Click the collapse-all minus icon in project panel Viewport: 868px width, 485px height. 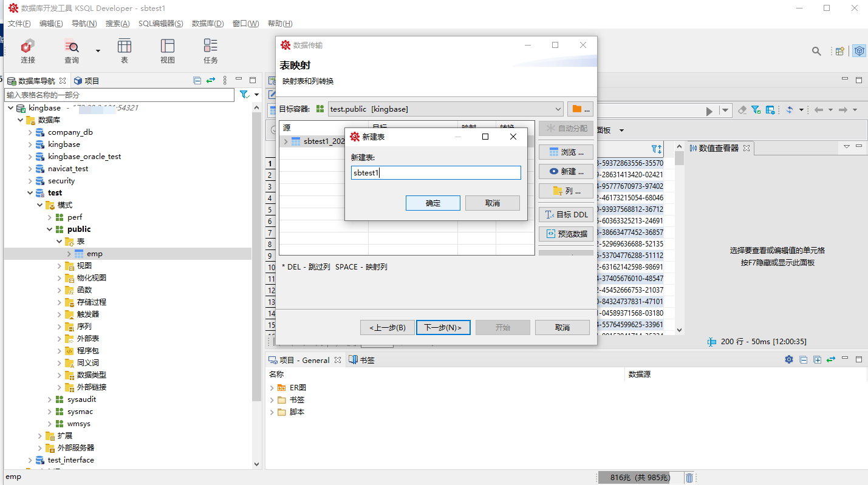pos(803,359)
